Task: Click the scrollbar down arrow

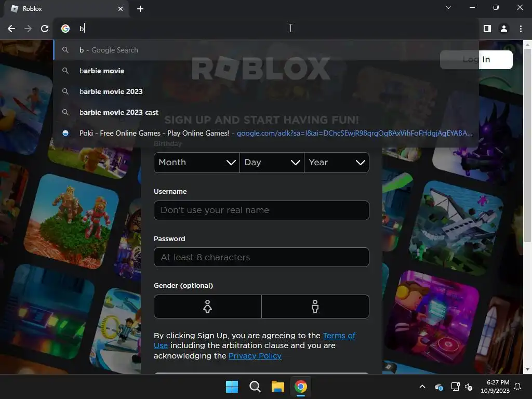Action: coord(527,369)
